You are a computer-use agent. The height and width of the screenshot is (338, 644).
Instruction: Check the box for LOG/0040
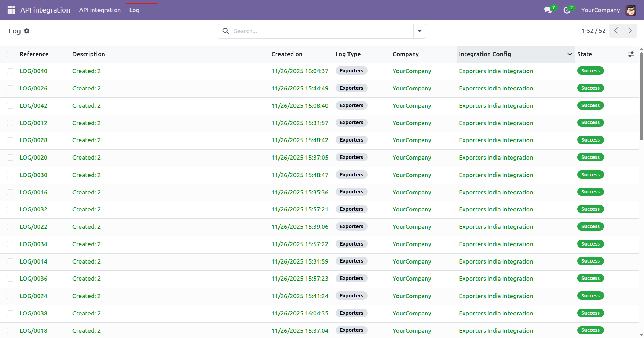pyautogui.click(x=10, y=71)
